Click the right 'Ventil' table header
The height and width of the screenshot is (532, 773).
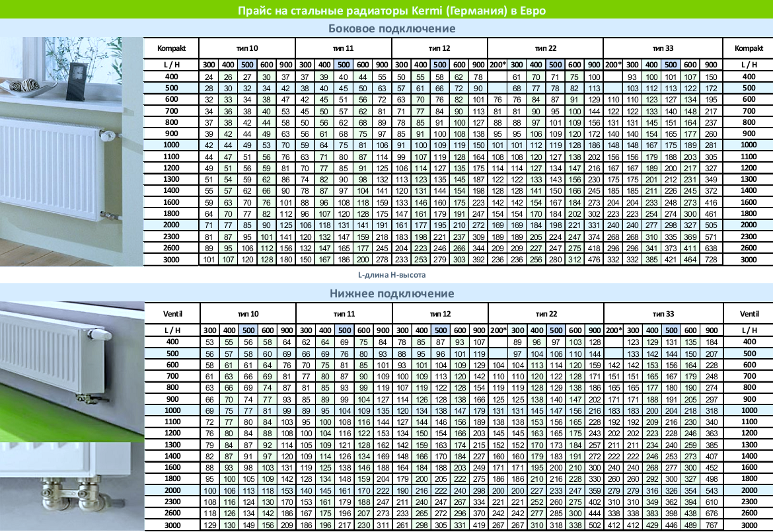pos(749,314)
